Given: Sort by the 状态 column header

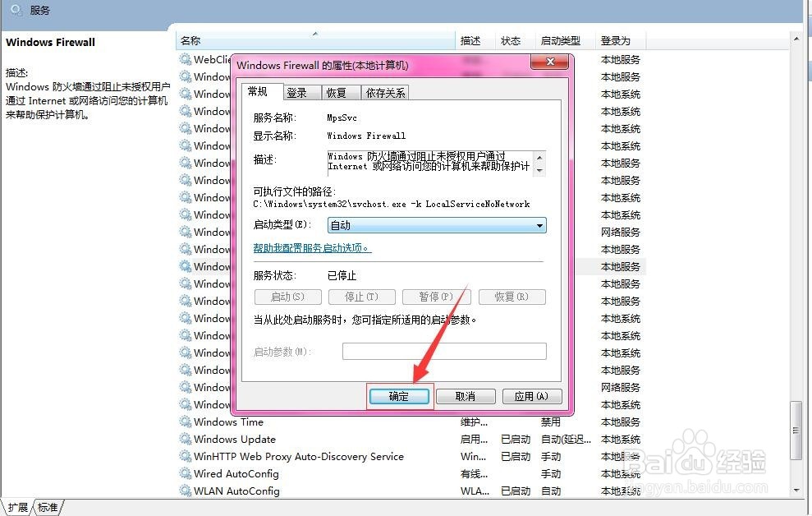Looking at the screenshot, I should [x=516, y=40].
